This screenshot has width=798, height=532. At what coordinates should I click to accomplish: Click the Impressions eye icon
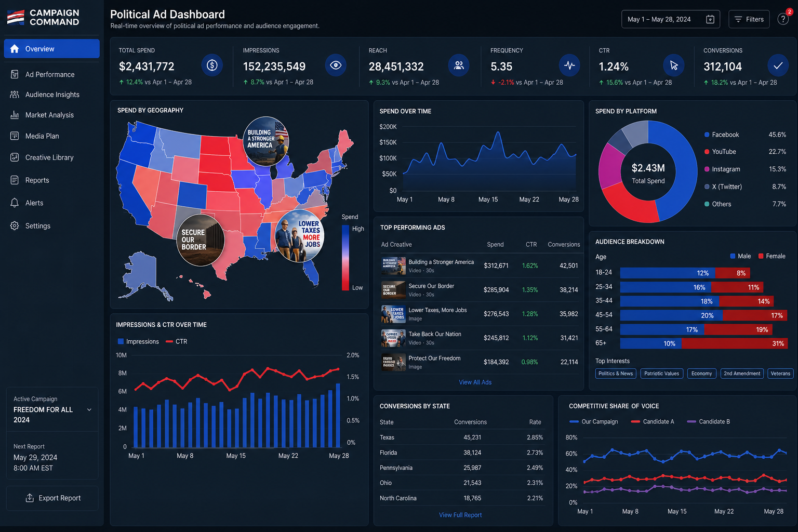(336, 65)
